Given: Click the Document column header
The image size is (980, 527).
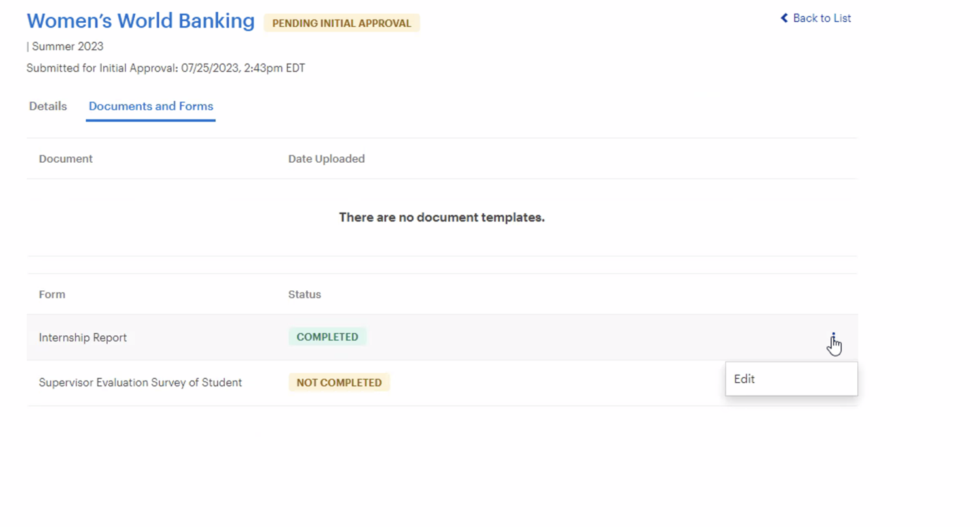Looking at the screenshot, I should 66,159.
